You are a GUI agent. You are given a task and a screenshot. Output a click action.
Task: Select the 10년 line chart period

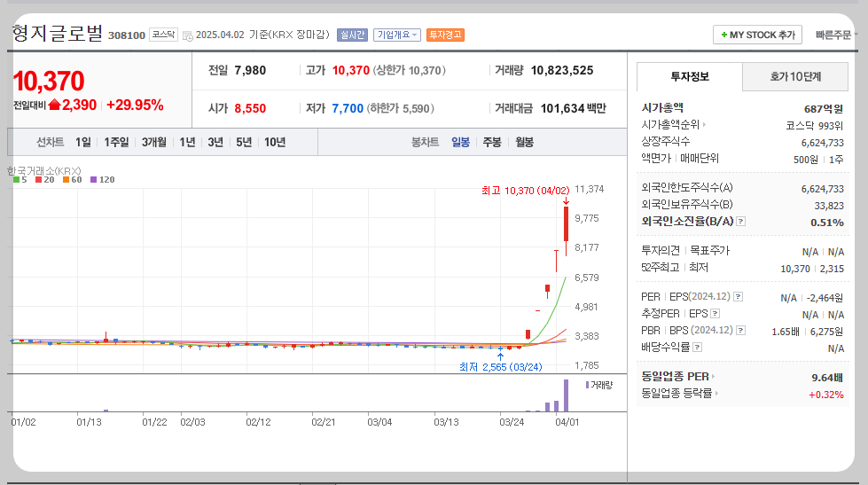(x=275, y=142)
